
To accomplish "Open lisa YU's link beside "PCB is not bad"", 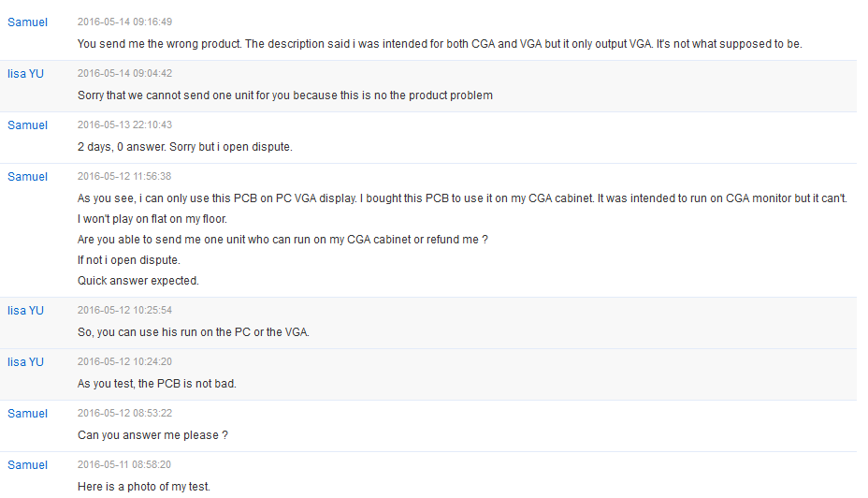I will point(25,361).
